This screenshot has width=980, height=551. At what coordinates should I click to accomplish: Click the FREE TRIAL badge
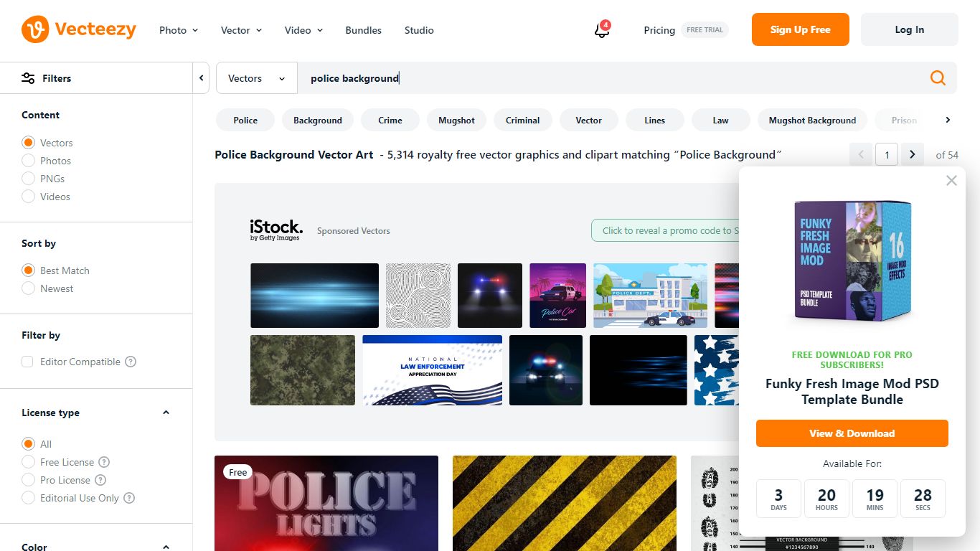pos(705,30)
